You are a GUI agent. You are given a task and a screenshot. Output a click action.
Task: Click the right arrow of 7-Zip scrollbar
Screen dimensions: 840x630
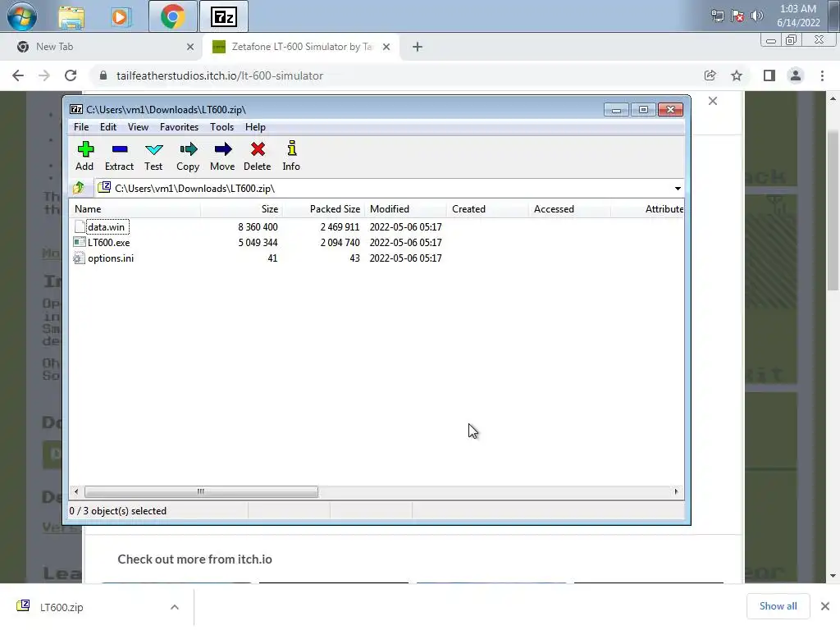(676, 491)
